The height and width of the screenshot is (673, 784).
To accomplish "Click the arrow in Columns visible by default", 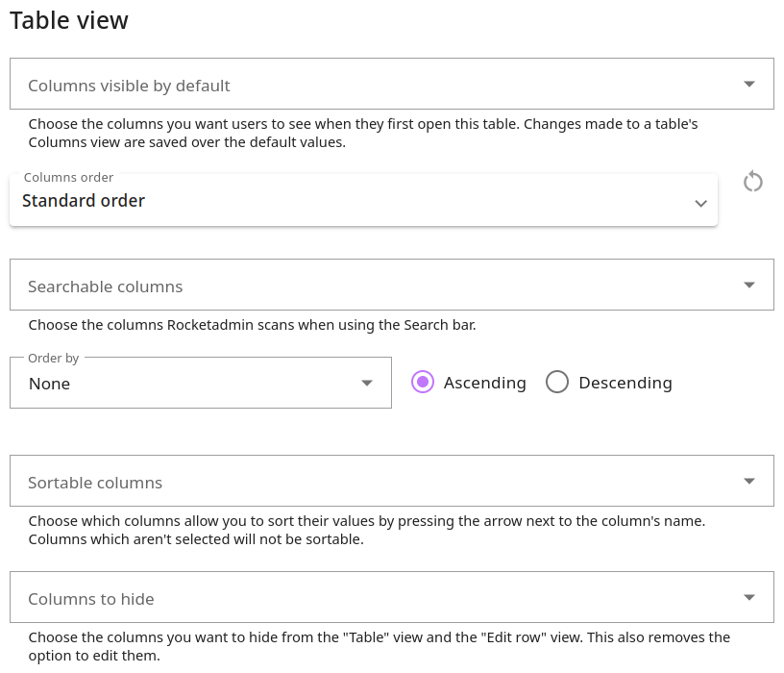I will pyautogui.click(x=749, y=85).
